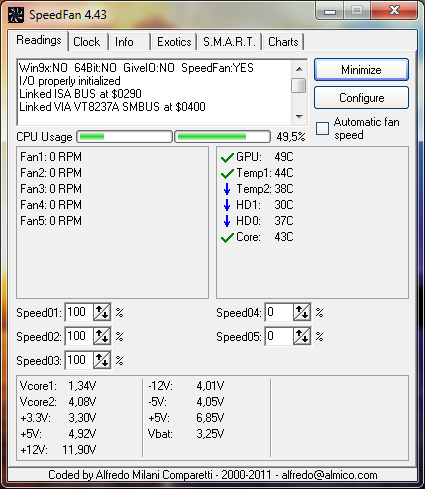Viewport: 425px width, 489px height.
Task: Click the Speed04 value field
Action: pos(279,312)
